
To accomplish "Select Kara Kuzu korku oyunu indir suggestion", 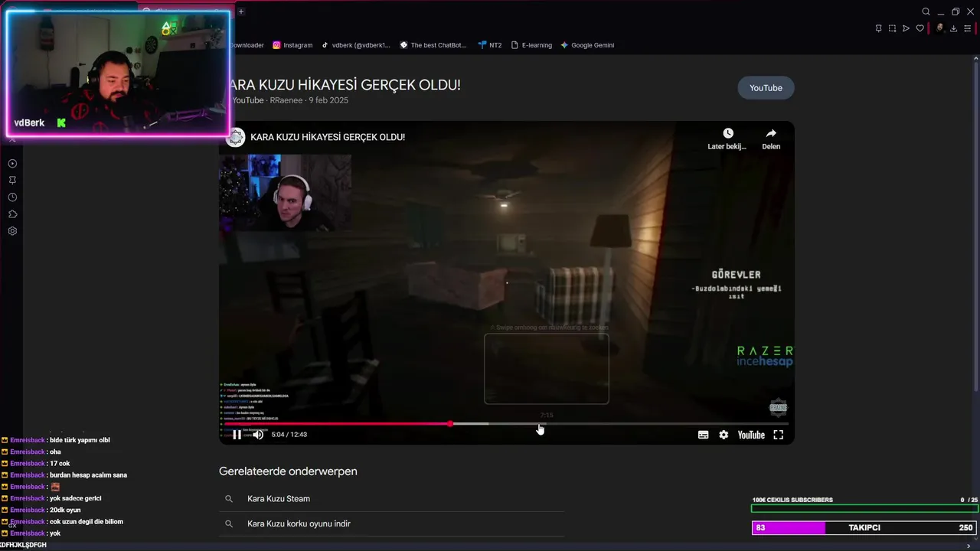I will pyautogui.click(x=299, y=523).
